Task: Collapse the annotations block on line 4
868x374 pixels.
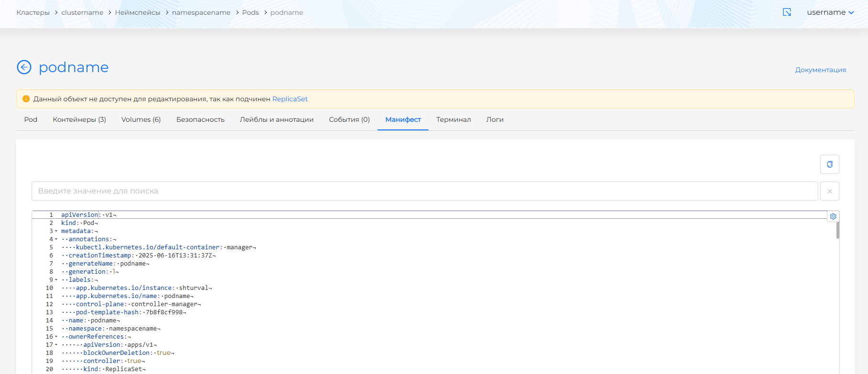Action: (x=56, y=239)
